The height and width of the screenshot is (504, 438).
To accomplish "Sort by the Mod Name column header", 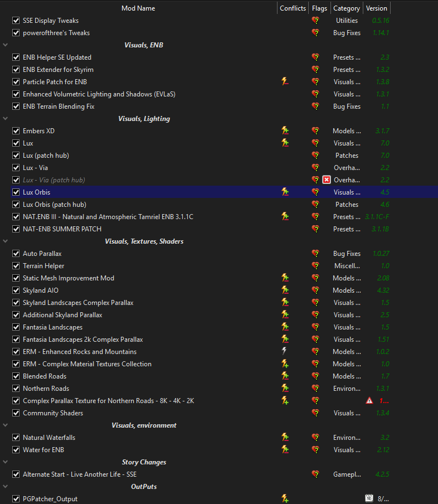I will 138,8.
